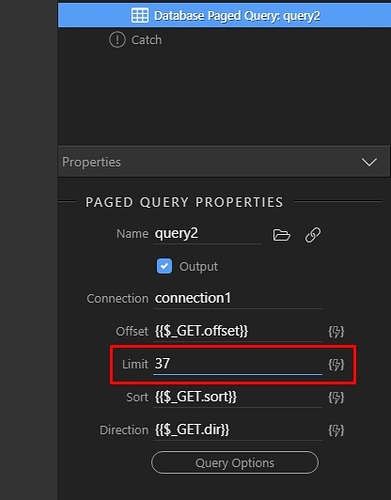Click the Catch exclamation circle icon
Image resolution: width=391 pixels, height=500 pixels.
[117, 40]
